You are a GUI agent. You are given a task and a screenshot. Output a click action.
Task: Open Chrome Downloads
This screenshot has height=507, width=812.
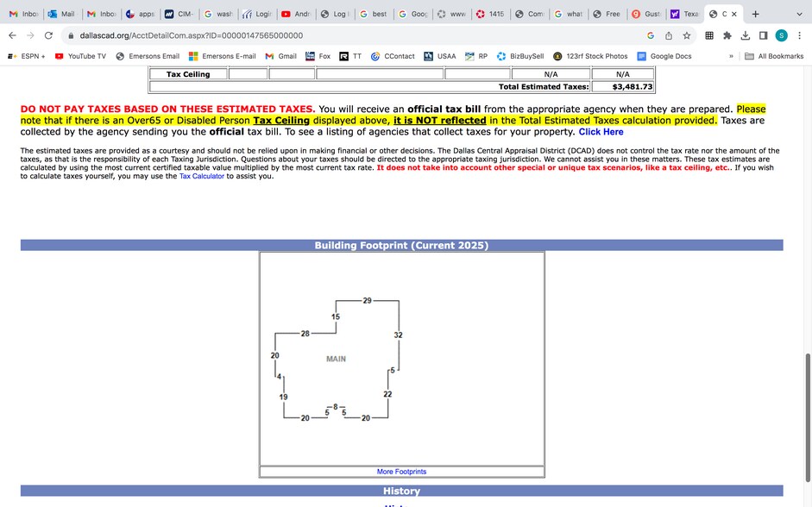[x=746, y=35]
